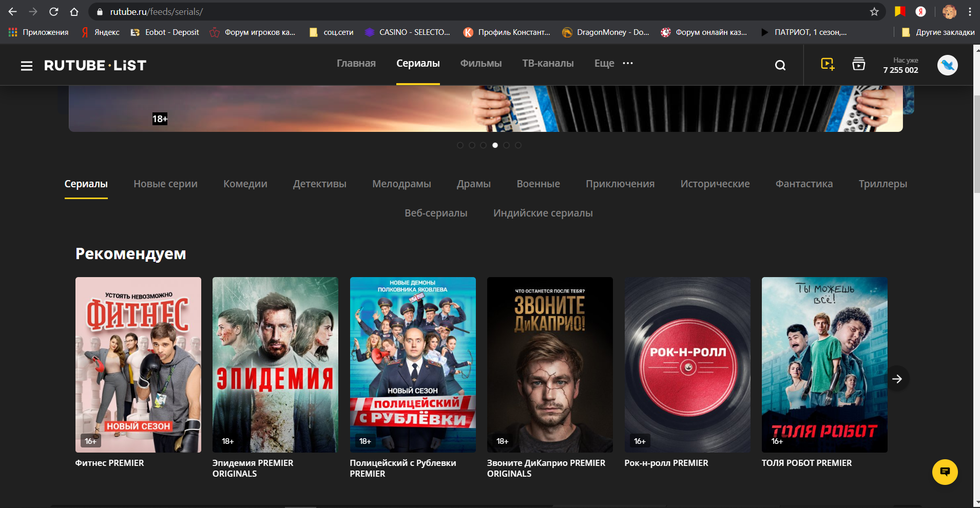
Task: Click the address bar URL
Action: click(157, 11)
